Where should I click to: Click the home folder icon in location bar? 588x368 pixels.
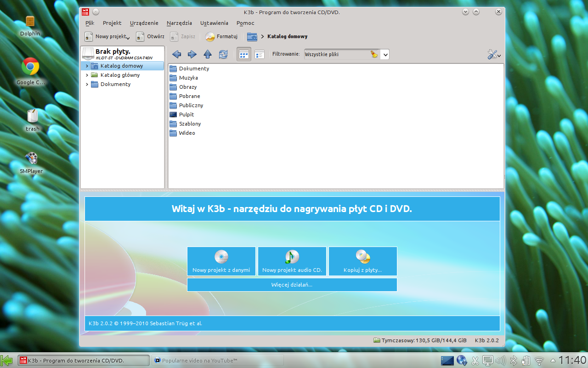[252, 37]
